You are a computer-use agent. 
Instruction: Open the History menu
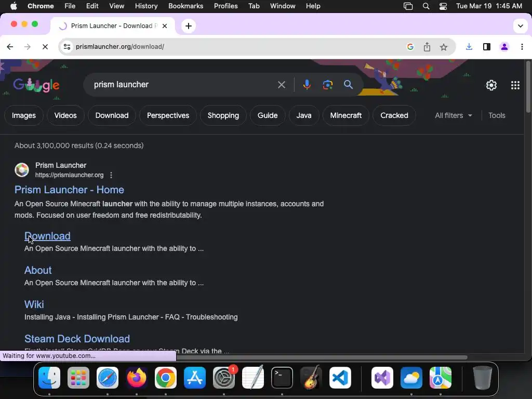click(146, 6)
